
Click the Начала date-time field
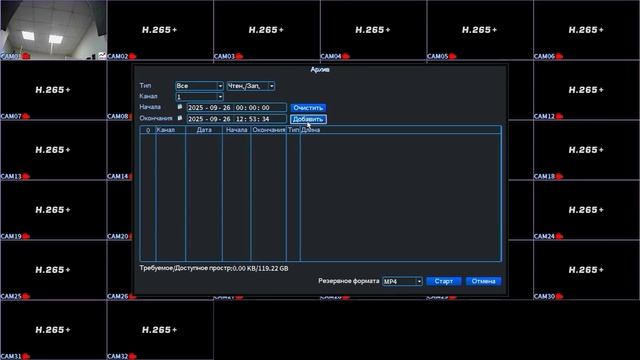coord(236,108)
